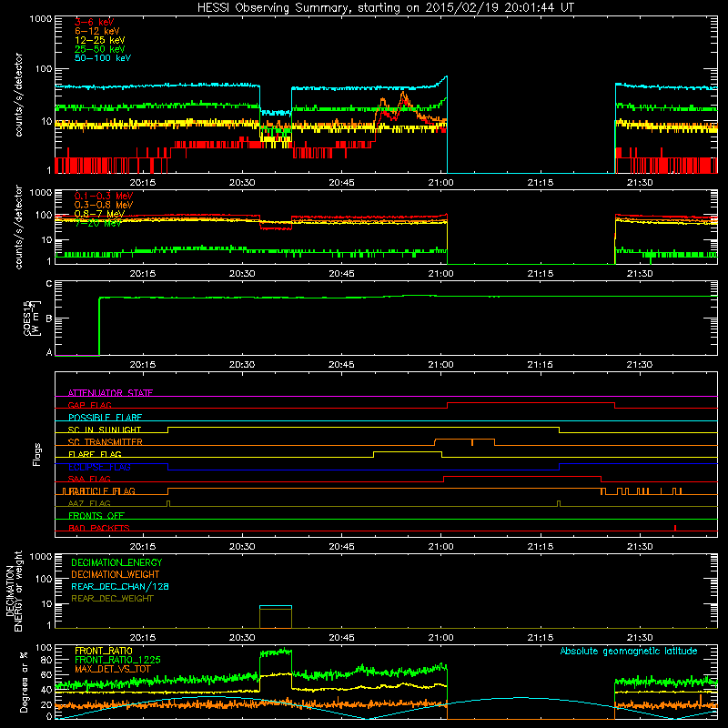This screenshot has height=728, width=728.
Task: Click the A level label on GOES panel
Action: point(49,352)
